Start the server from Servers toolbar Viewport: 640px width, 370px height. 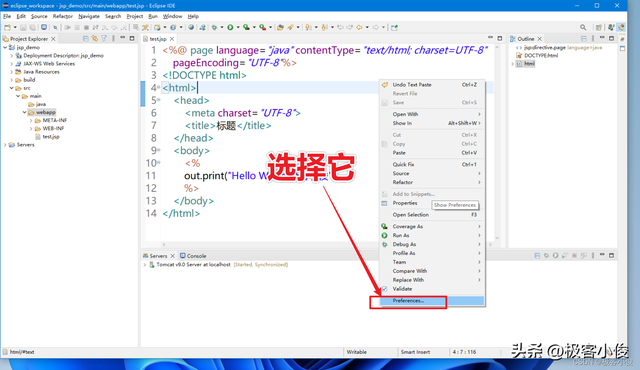(x=556, y=255)
